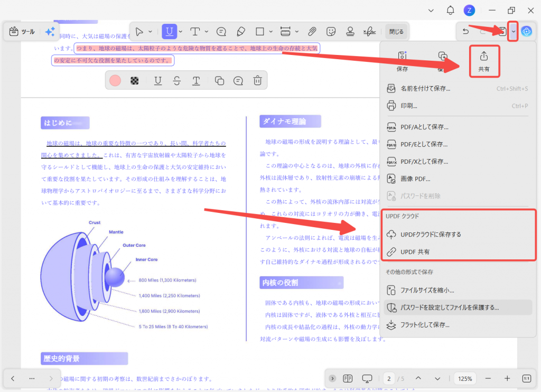Pick the pink highlight color swatch
This screenshot has width=541, height=392.
[115, 81]
